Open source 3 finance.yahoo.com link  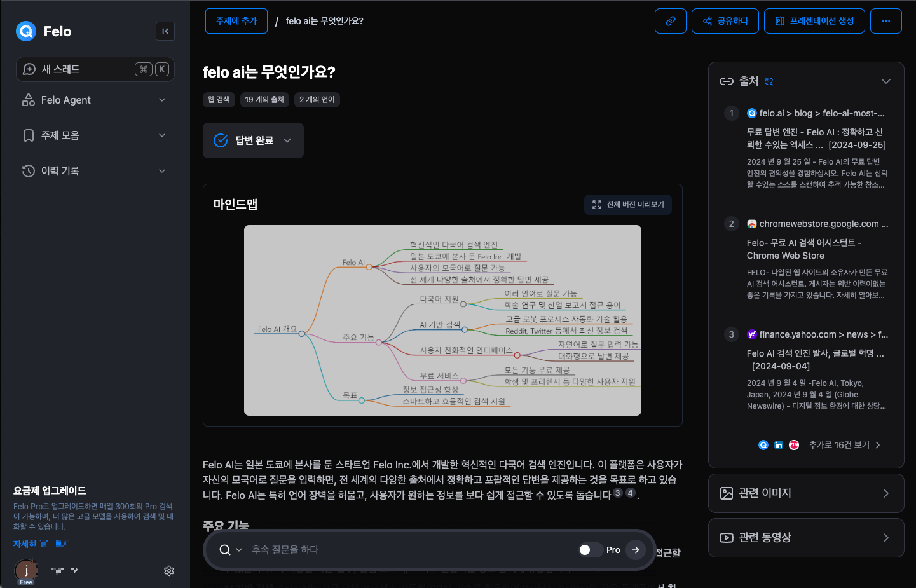[824, 334]
